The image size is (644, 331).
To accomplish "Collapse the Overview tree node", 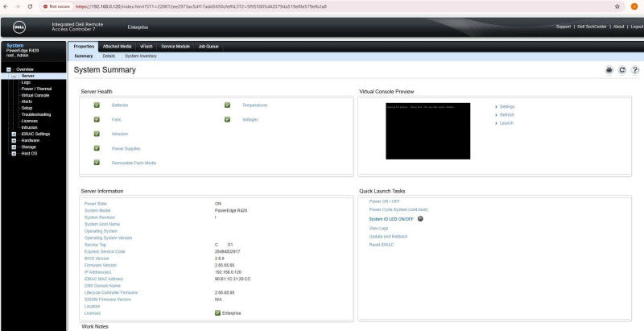I will point(8,69).
